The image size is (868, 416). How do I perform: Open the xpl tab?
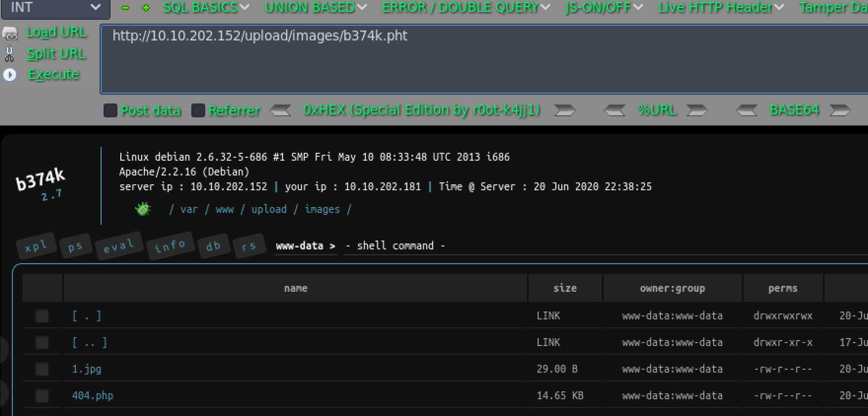36,245
